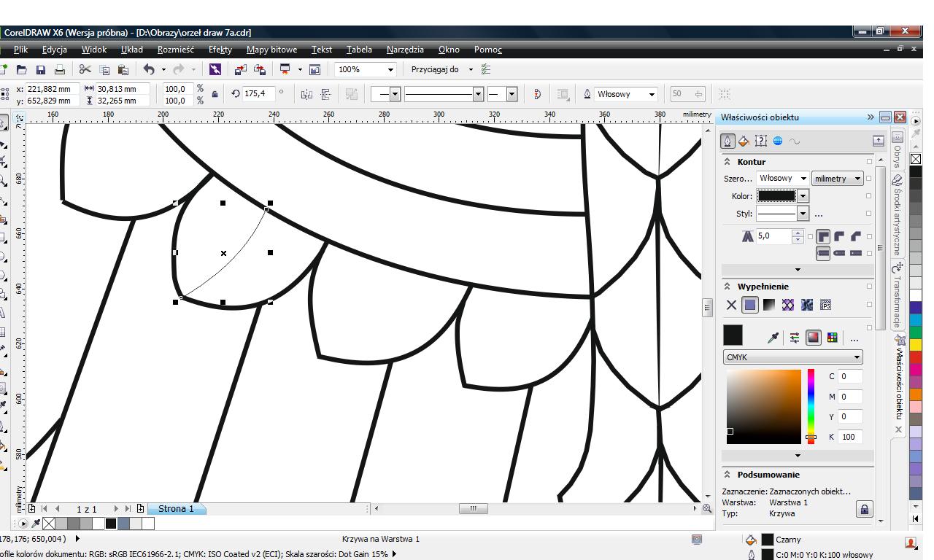
Task: Click the Cut scissors icon
Action: 85,70
